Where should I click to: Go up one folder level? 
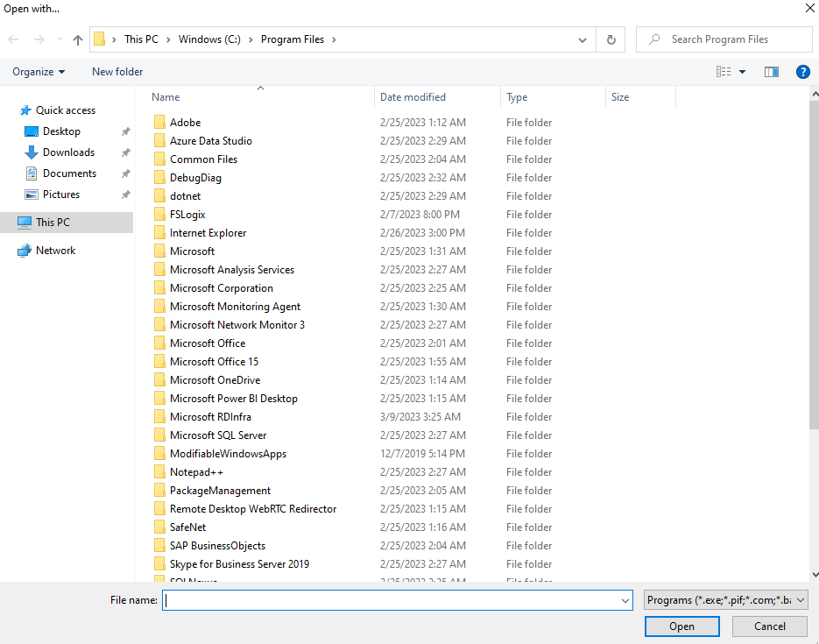[x=78, y=39]
